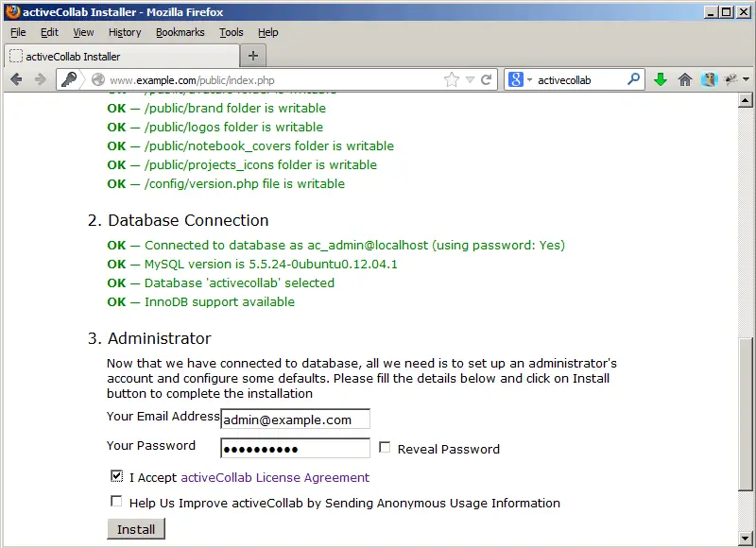
Task: Open a new tab with the plus button
Action: click(253, 56)
